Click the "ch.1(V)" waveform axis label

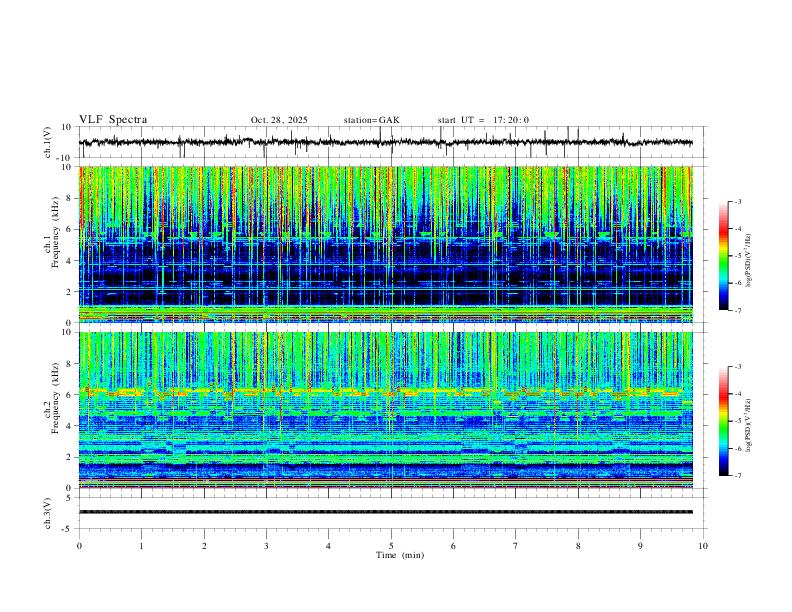click(48, 142)
